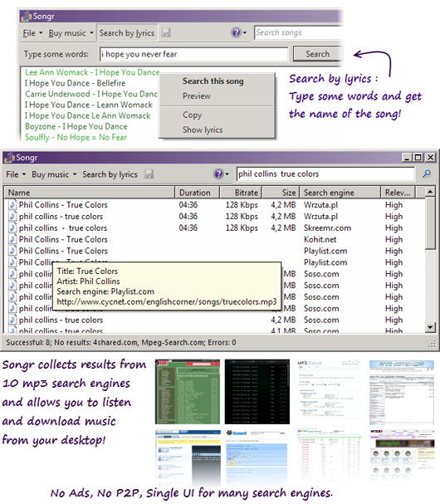440x504 pixels.
Task: Click the 'Type some words' lyrics input field
Action: 194,54
